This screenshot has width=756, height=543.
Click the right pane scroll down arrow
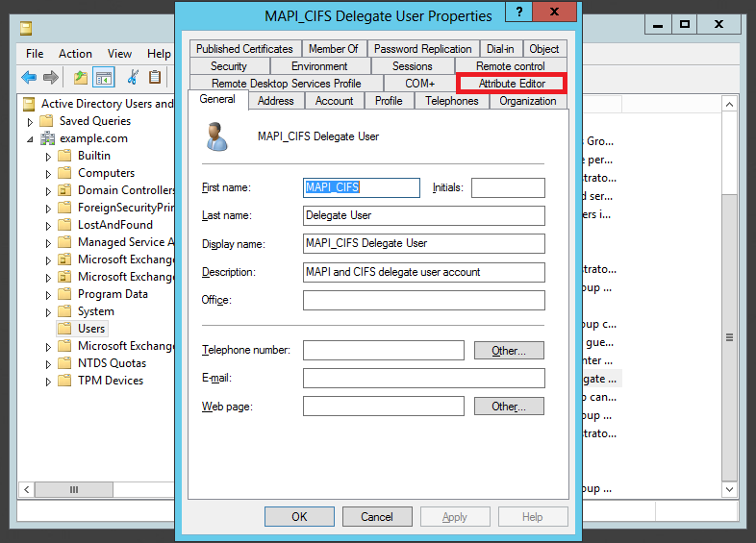[x=729, y=489]
